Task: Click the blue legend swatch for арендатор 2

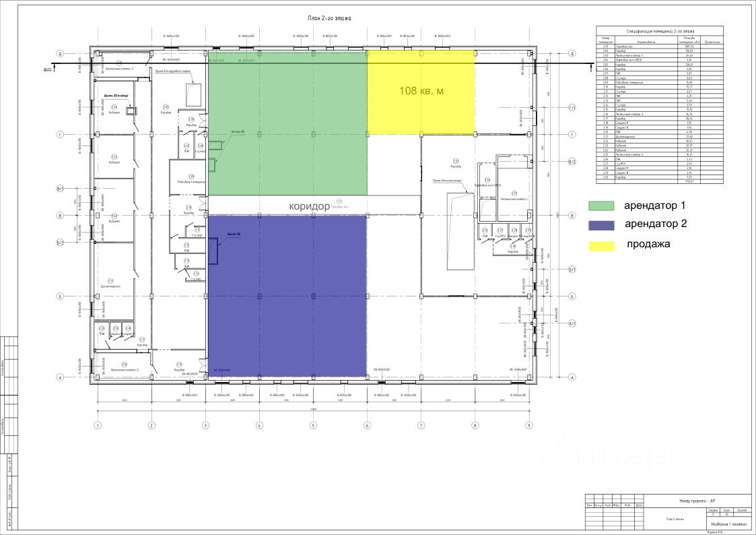Action: (x=601, y=225)
